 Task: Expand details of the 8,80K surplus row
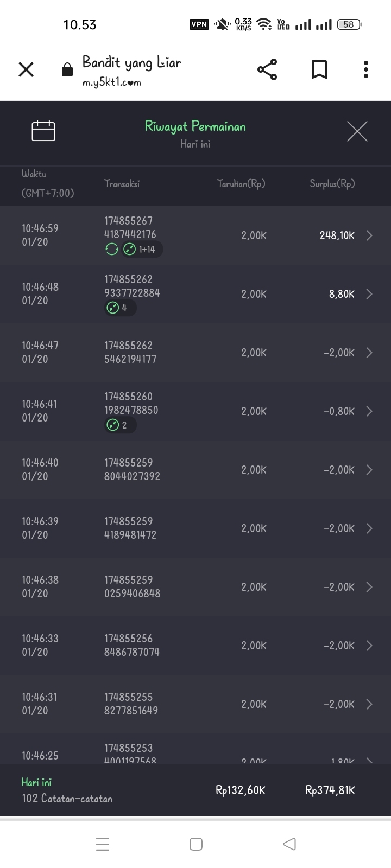(x=369, y=294)
